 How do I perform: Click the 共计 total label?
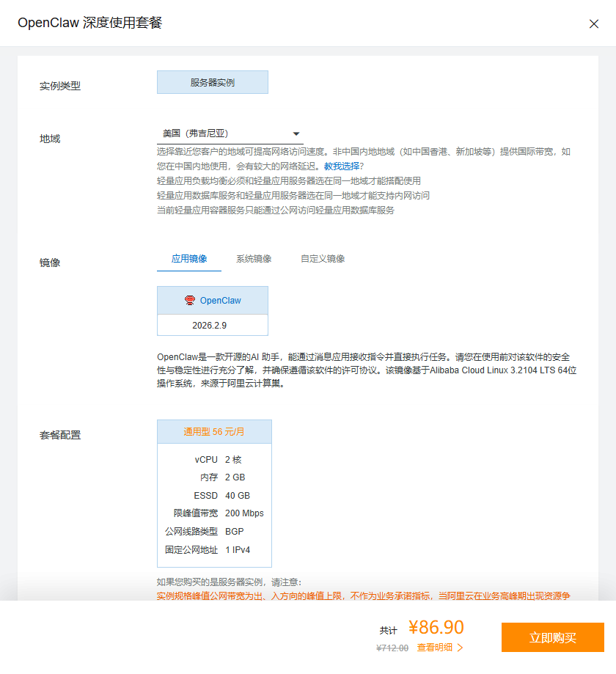(x=388, y=631)
